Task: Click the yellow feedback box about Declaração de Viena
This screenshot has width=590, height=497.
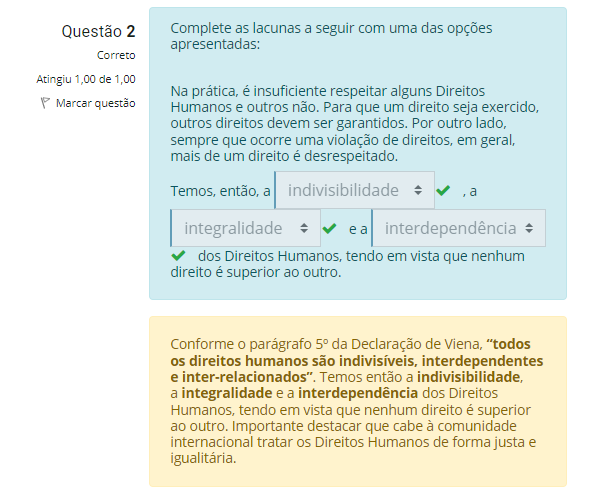Action: (x=358, y=401)
